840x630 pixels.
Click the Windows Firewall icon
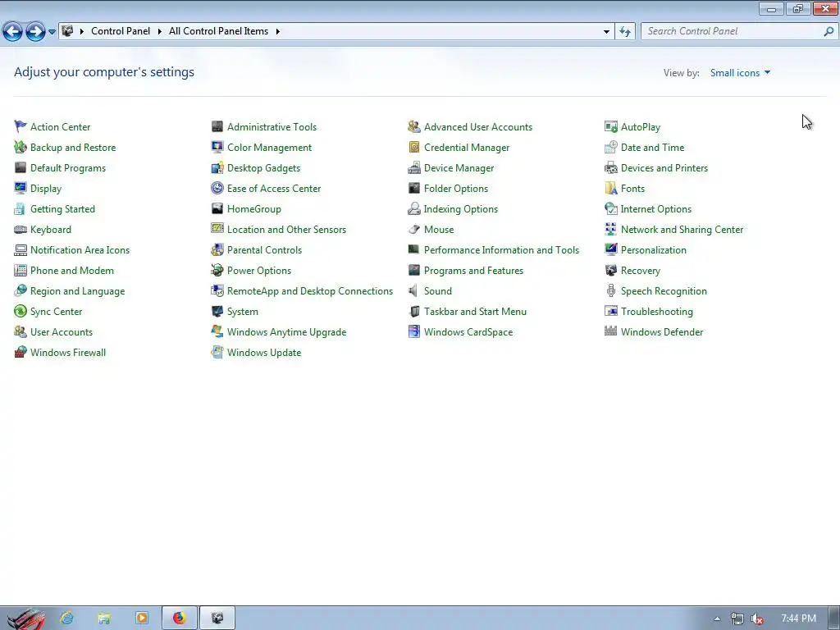21,352
